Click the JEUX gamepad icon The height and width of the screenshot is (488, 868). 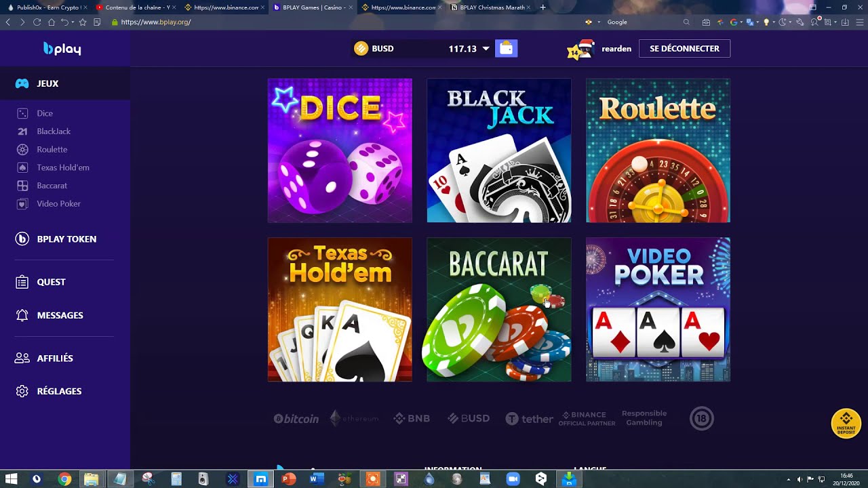22,83
